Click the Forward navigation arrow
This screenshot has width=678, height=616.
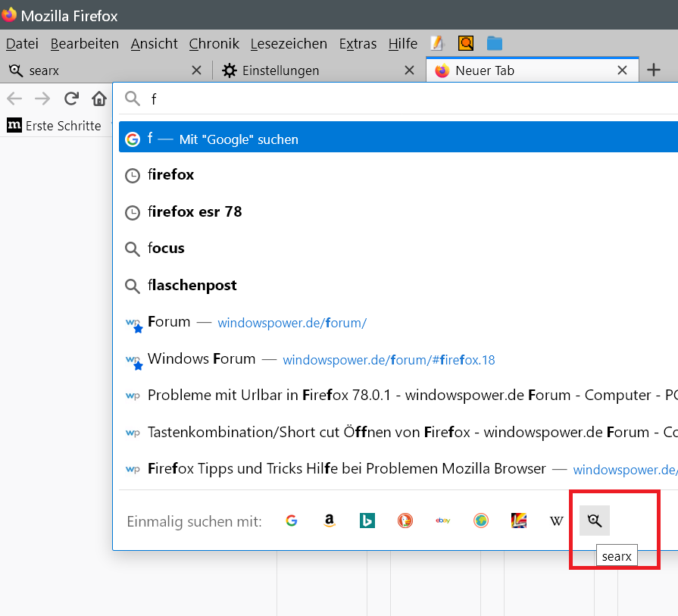[x=42, y=99]
